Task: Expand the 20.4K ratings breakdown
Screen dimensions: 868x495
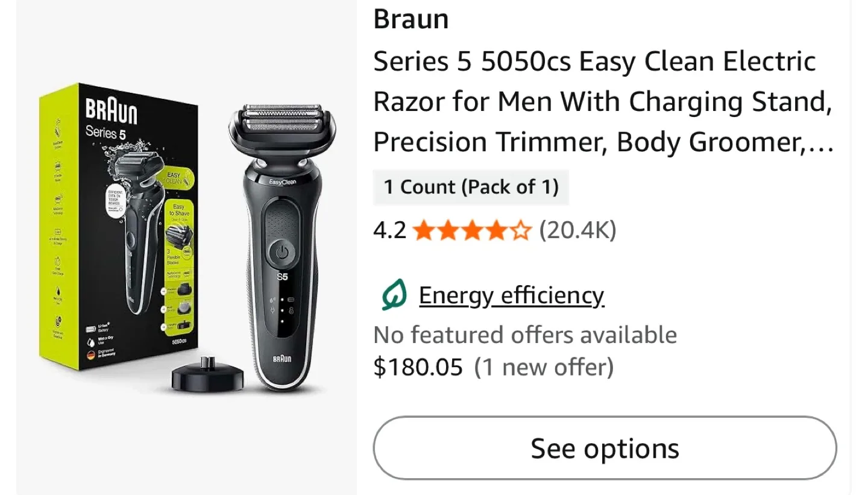Action: click(577, 230)
